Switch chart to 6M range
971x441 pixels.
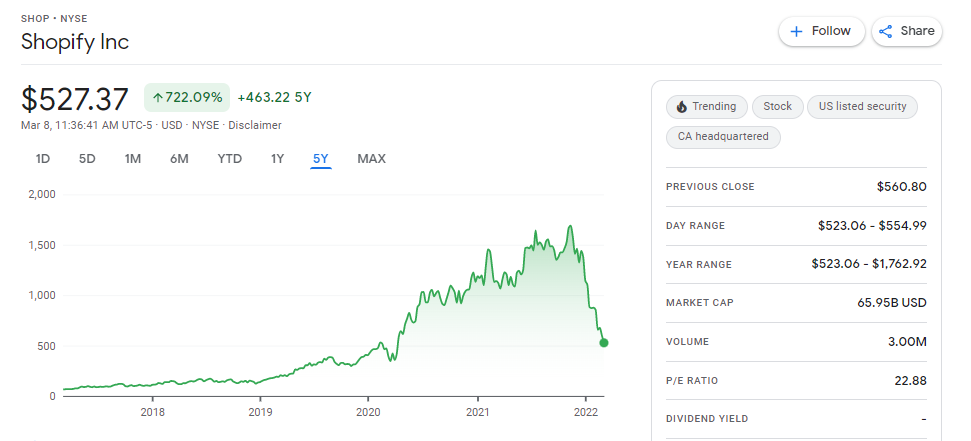click(x=179, y=159)
